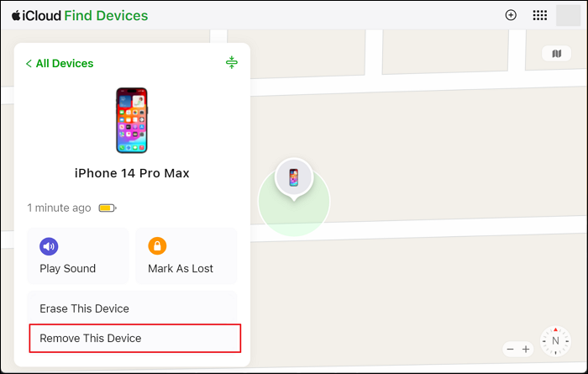Open the map view options icon
This screenshot has width=588, height=374.
point(556,54)
